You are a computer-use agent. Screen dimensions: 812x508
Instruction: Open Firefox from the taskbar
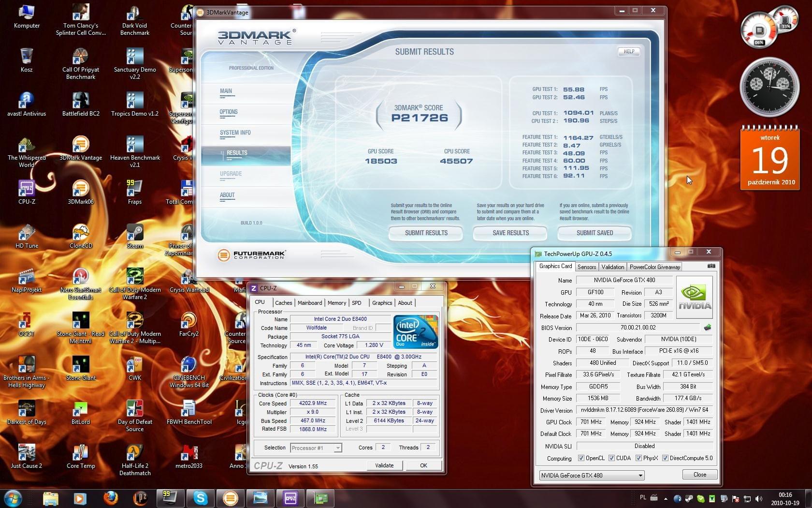pyautogui.click(x=110, y=498)
